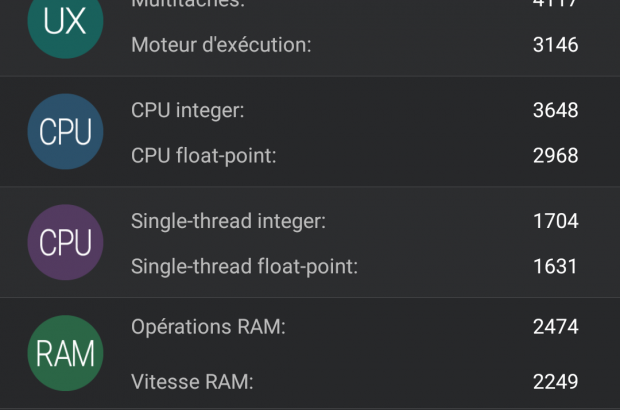Select the cut-off Multitâches label at top

click(188, 4)
